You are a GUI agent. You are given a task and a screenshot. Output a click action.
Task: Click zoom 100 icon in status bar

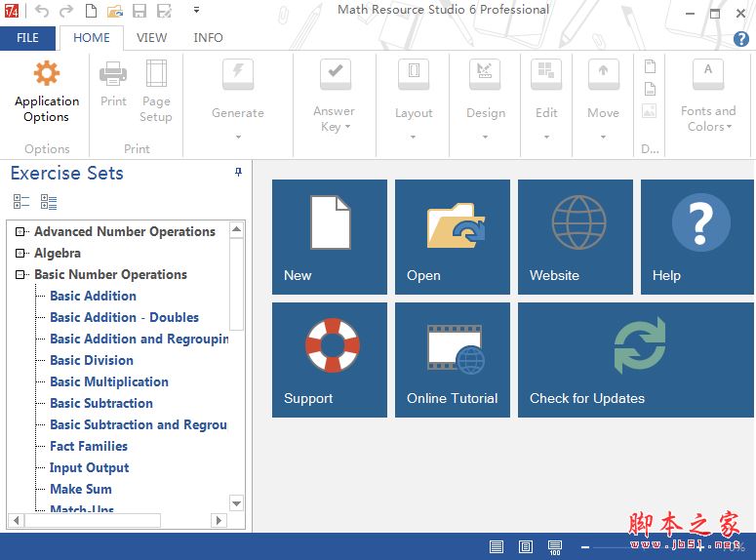tap(555, 547)
